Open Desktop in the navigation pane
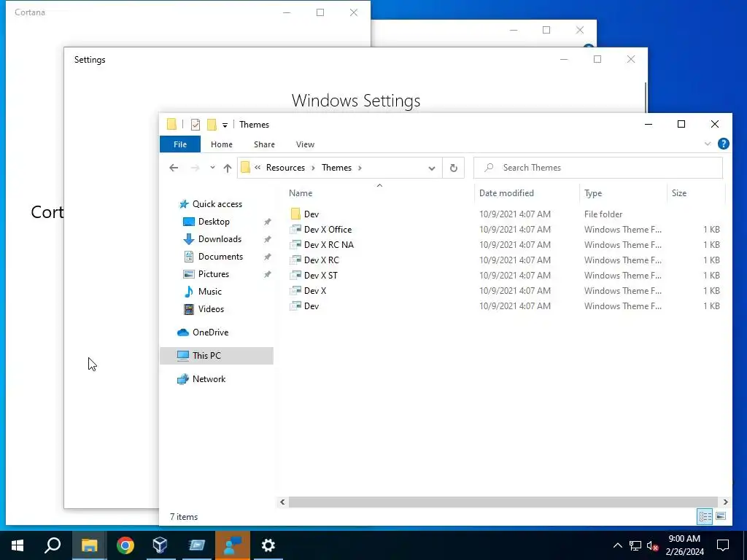 pos(214,222)
